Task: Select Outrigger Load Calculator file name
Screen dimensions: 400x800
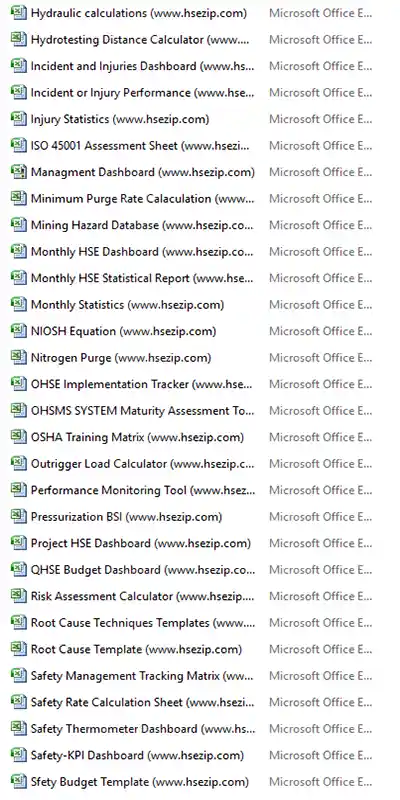Action: pyautogui.click(x=142, y=464)
